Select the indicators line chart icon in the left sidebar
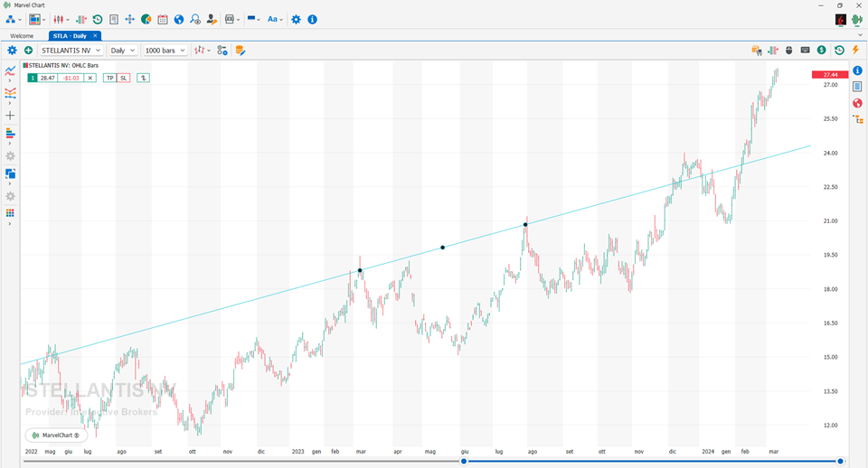The height and width of the screenshot is (468, 868). (10, 70)
